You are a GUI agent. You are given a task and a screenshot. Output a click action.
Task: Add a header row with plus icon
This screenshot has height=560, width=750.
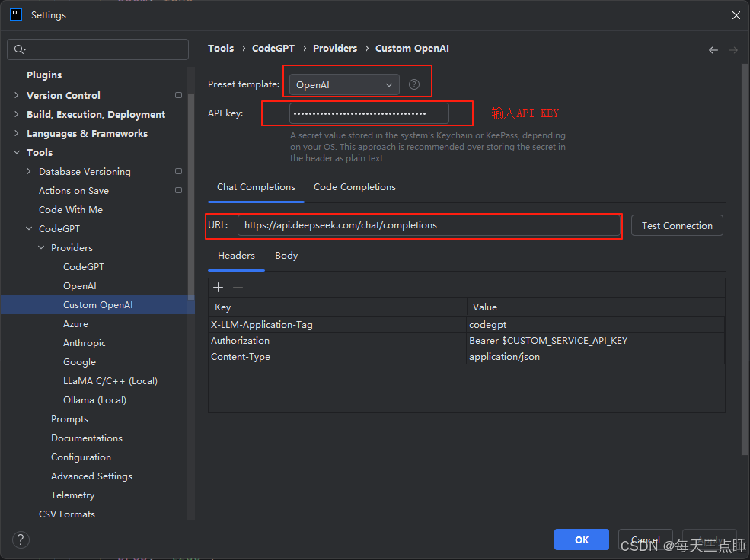(x=218, y=287)
